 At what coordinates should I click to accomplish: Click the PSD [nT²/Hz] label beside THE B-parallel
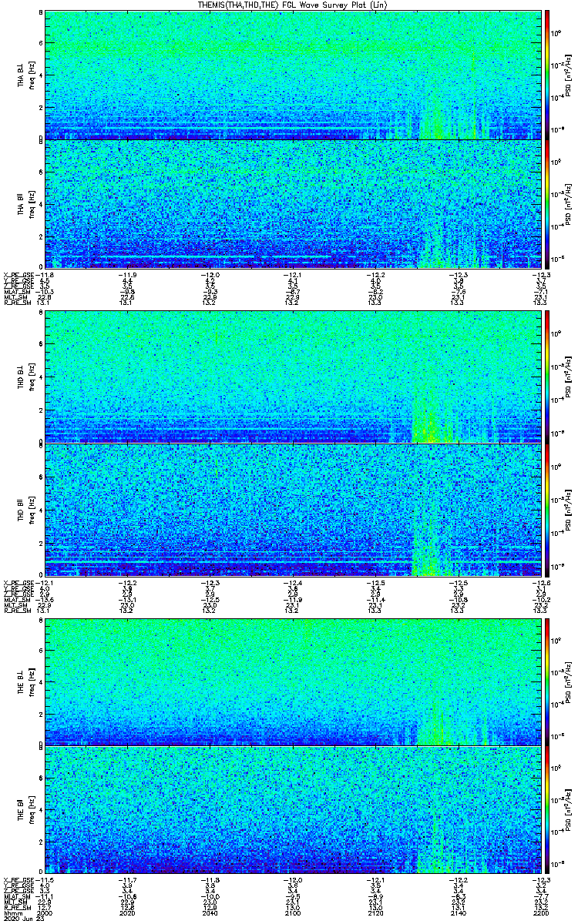[569, 809]
